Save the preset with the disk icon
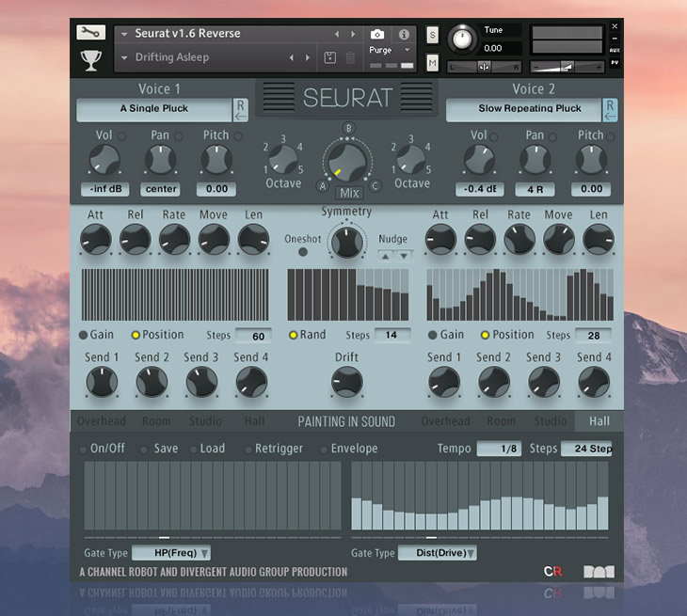 tap(330, 57)
